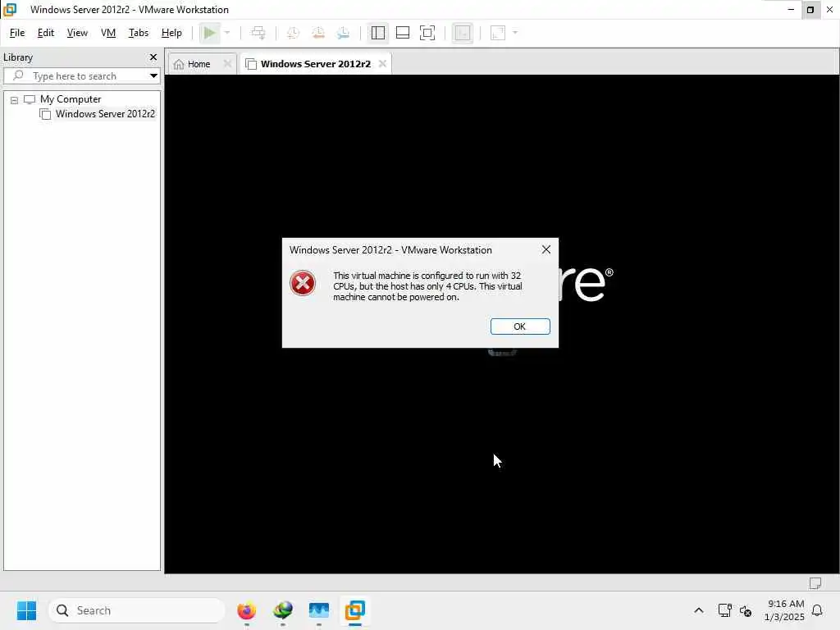Open the blue monitor app in taskbar
The height and width of the screenshot is (630, 840).
(x=319, y=610)
